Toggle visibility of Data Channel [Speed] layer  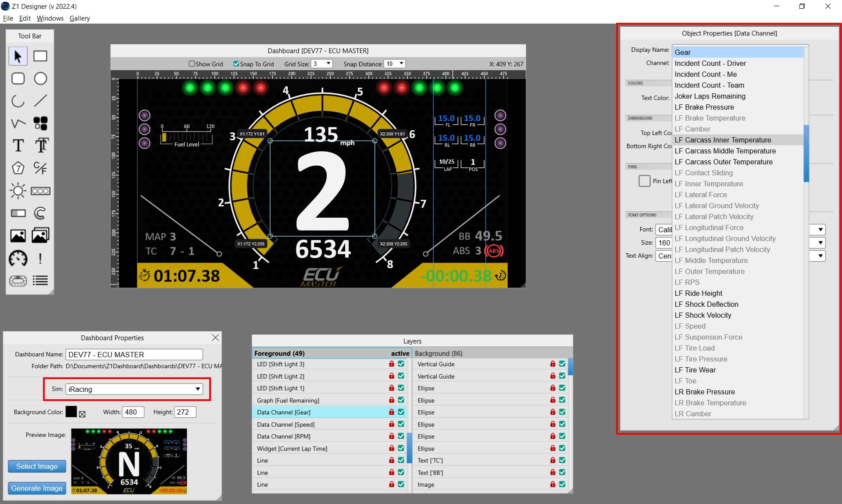click(401, 424)
